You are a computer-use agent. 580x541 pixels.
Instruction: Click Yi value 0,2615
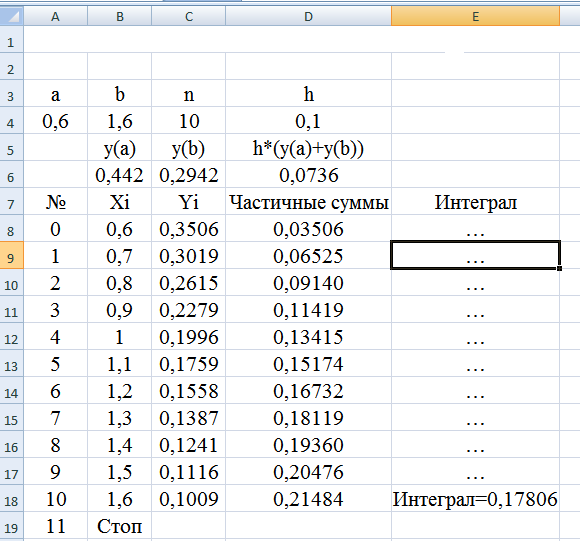189,283
